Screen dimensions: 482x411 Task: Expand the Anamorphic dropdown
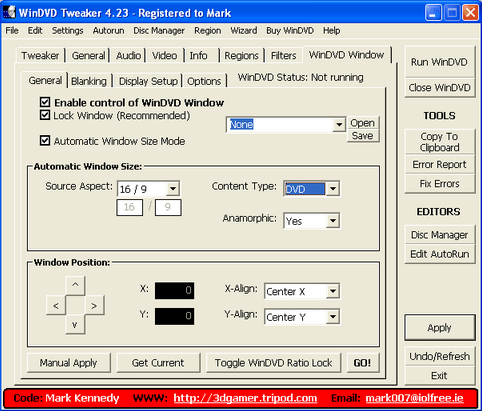click(333, 221)
